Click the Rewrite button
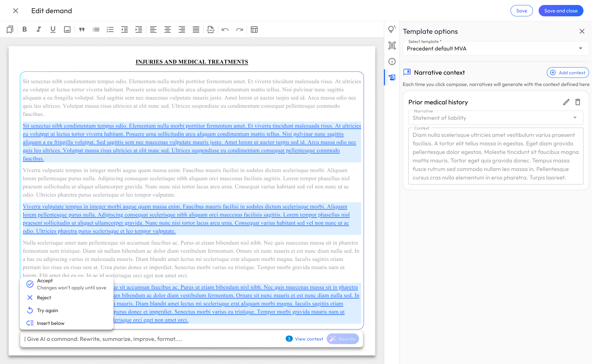This screenshot has width=592, height=364. (x=343, y=339)
